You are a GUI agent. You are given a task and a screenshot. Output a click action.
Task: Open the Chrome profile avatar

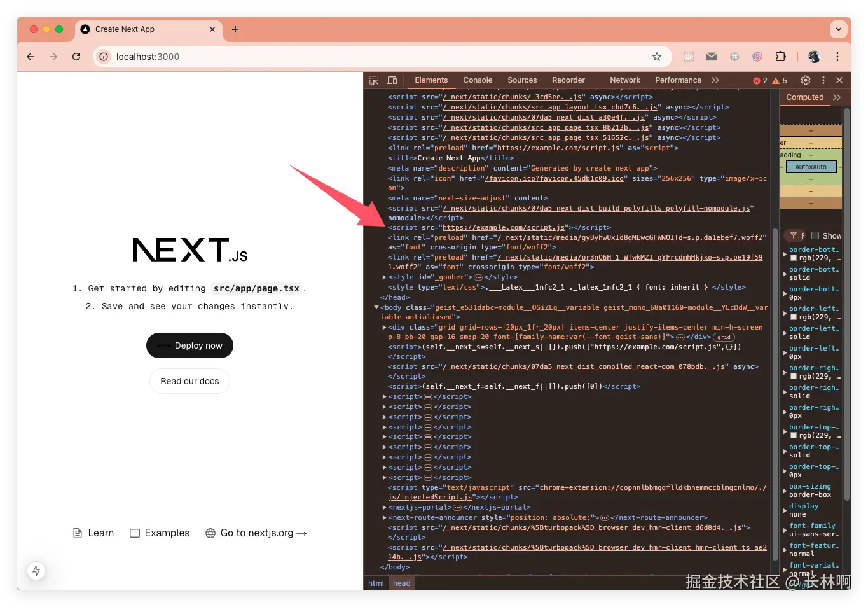tap(815, 57)
